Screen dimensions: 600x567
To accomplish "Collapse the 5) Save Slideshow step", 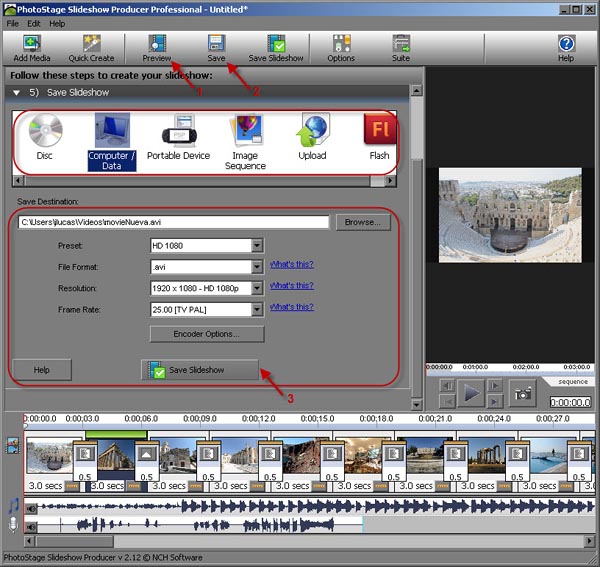I will [x=16, y=93].
